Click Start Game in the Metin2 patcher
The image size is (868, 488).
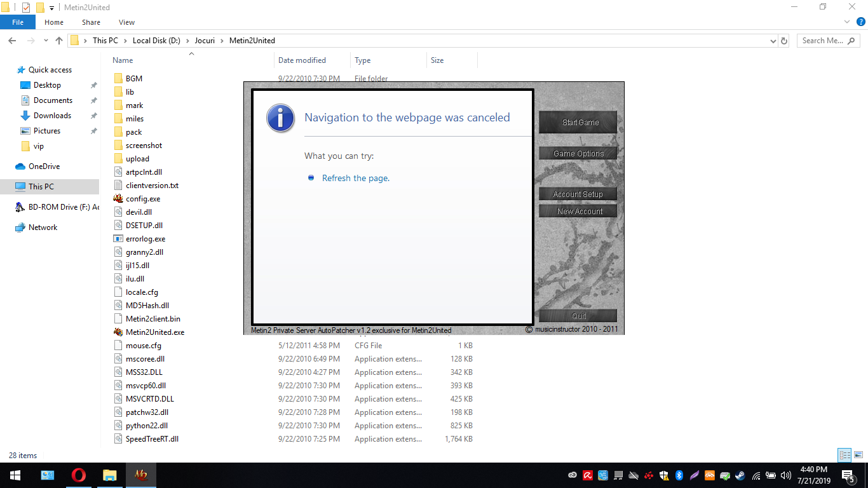tap(578, 122)
